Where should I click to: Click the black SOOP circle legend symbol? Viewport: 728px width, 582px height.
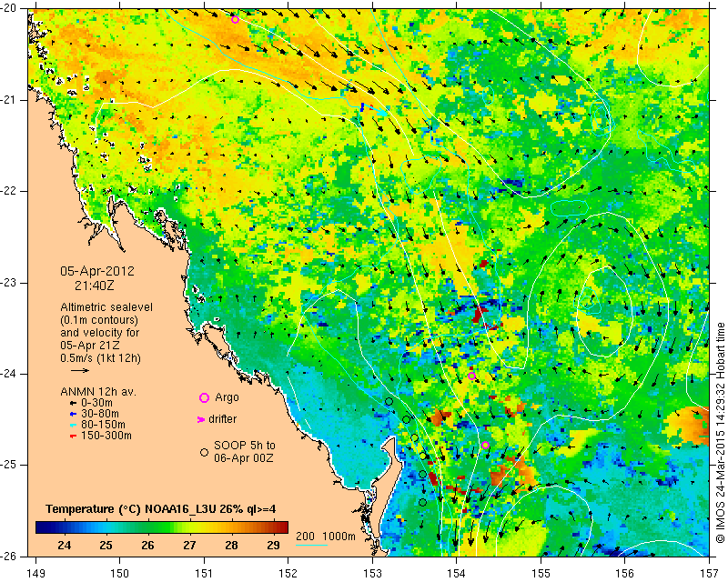click(204, 452)
